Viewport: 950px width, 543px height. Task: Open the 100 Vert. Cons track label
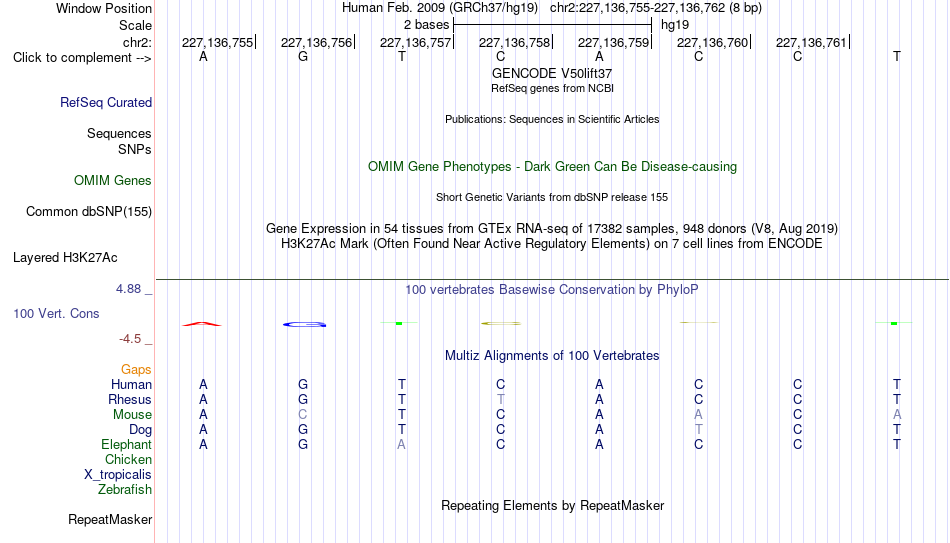pyautogui.click(x=56, y=313)
